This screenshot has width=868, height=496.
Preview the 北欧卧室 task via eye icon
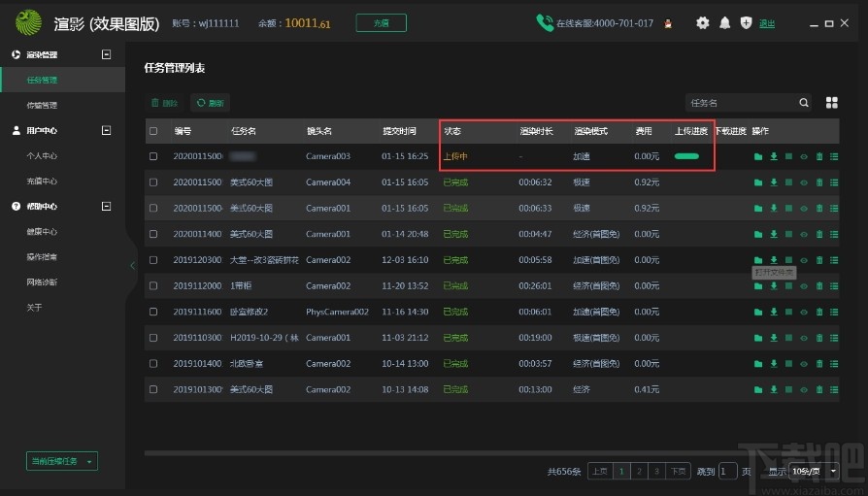pyautogui.click(x=804, y=364)
